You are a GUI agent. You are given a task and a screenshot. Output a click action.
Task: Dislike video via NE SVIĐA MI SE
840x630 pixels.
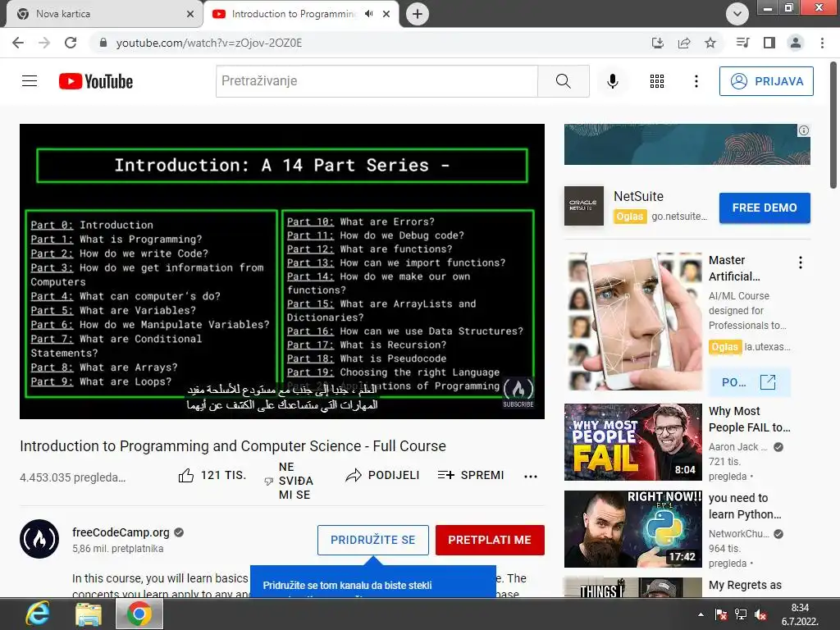(289, 481)
